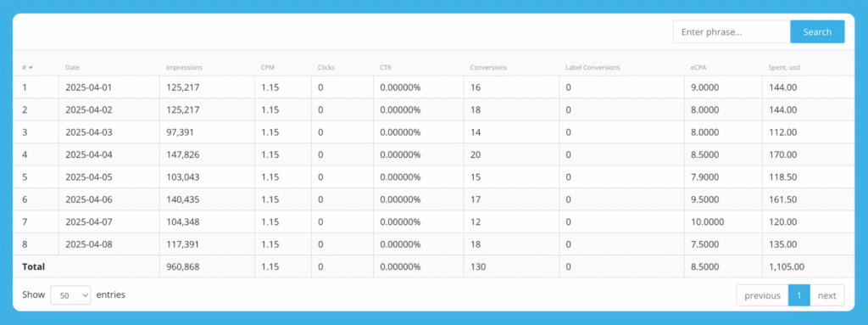Viewport: 868px width, 325px height.
Task: Click spent value 112.00
Action: [x=782, y=132]
